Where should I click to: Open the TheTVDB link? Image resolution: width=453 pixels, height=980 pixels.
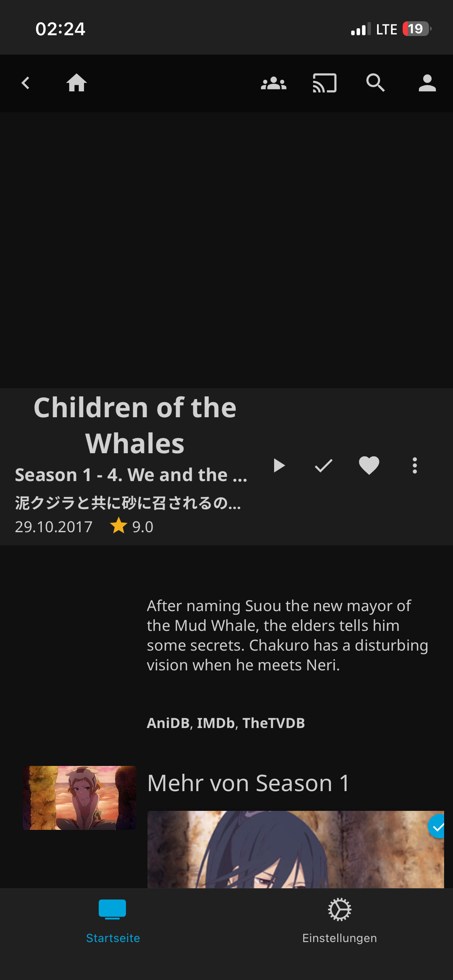coord(274,723)
